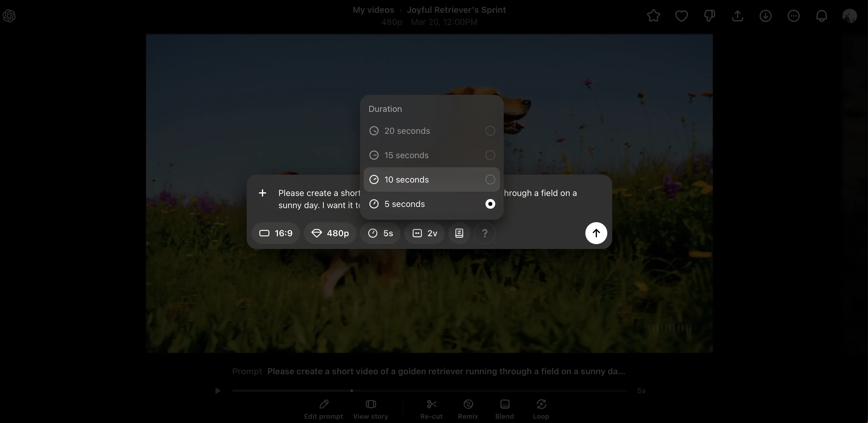This screenshot has height=423, width=868.
Task: Click the help question mark button
Action: pyautogui.click(x=485, y=233)
